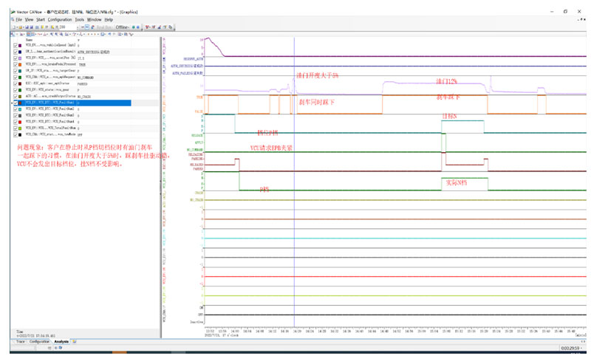Image resolution: width=591 pixels, height=364 pixels.
Task: Click the purple color swatch for vcu_vehicleSpeed
Action: (x=21, y=45)
